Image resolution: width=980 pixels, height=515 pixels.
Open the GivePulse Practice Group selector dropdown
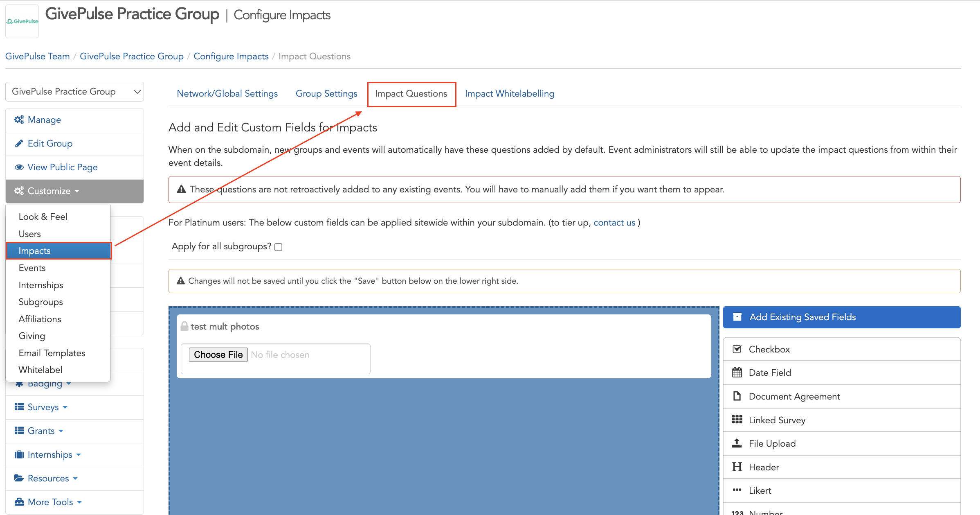coord(75,91)
